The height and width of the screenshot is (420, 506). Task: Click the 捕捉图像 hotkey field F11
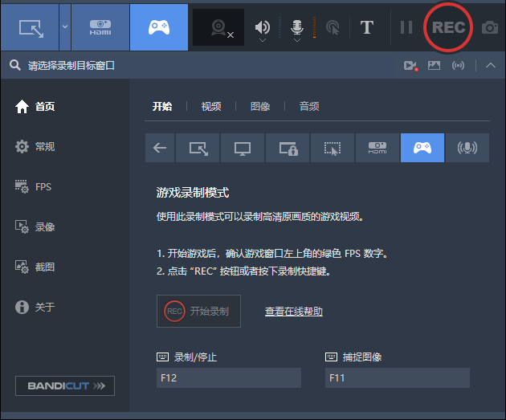coord(398,377)
